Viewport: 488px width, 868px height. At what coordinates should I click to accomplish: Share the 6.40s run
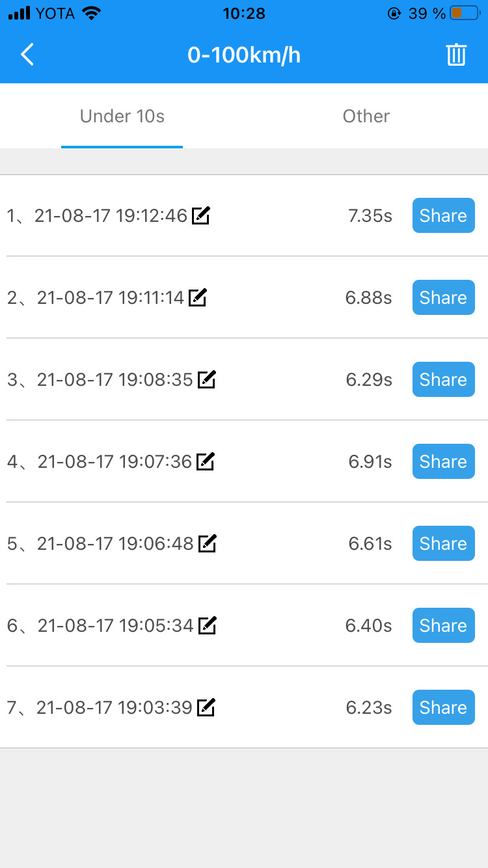click(443, 625)
